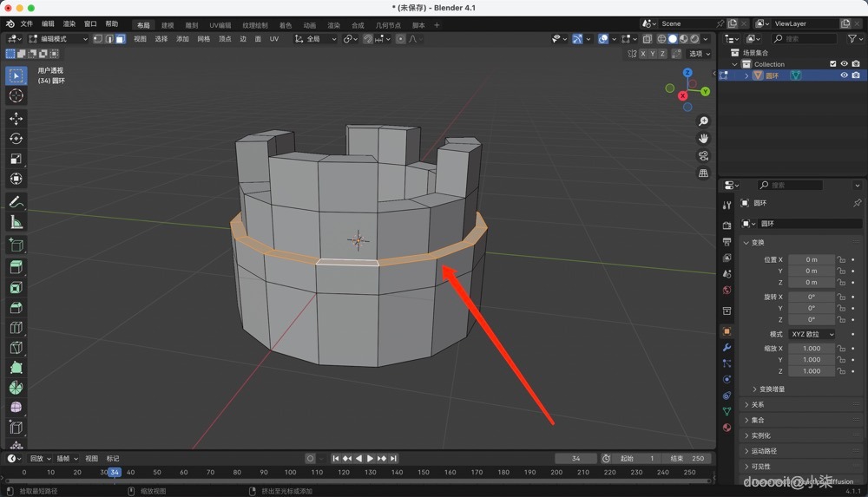Open the 选项 button in viewport header

698,54
